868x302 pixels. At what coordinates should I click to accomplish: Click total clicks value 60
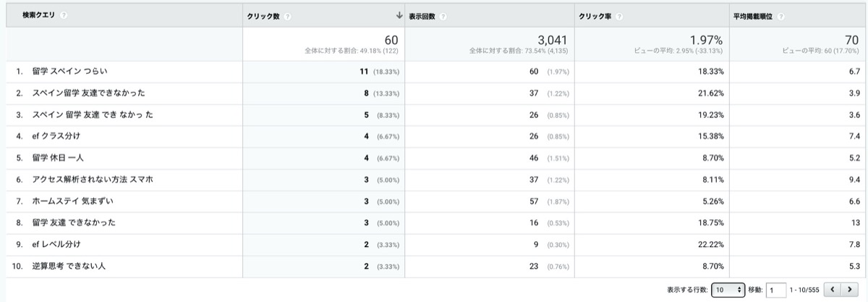pos(391,41)
